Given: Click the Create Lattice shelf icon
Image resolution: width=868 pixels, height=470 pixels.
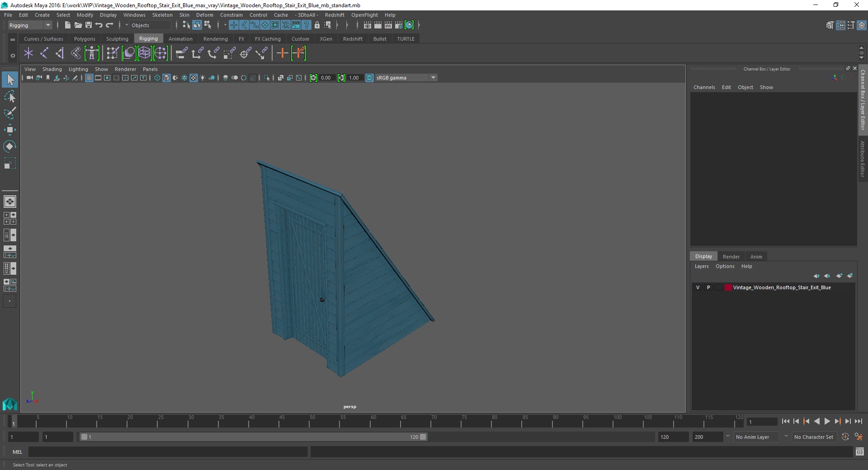Looking at the screenshot, I should coord(144,53).
